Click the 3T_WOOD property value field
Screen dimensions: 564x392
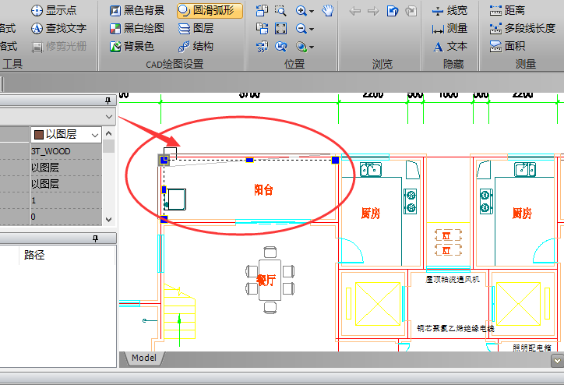pyautogui.click(x=66, y=151)
